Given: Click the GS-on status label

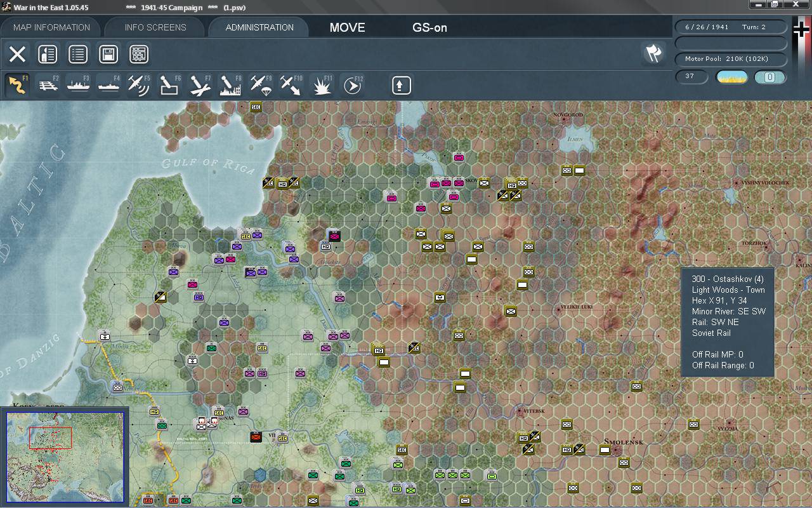Looking at the screenshot, I should pyautogui.click(x=430, y=27).
